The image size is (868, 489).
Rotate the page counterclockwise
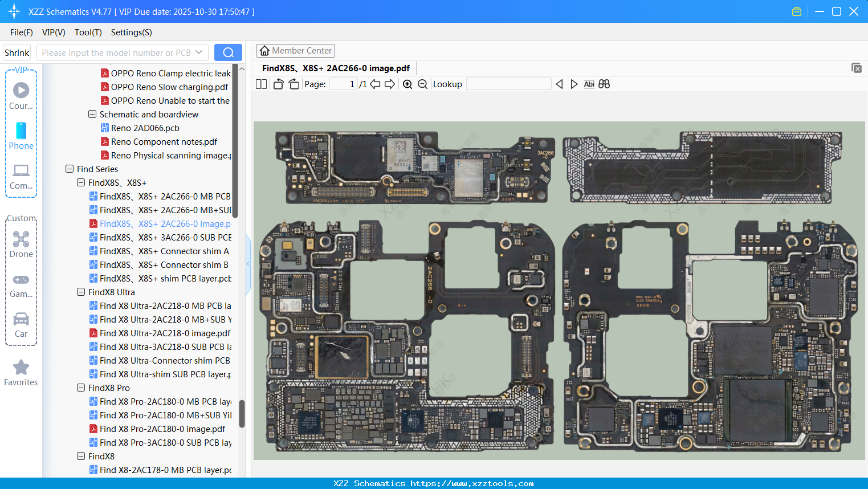278,84
